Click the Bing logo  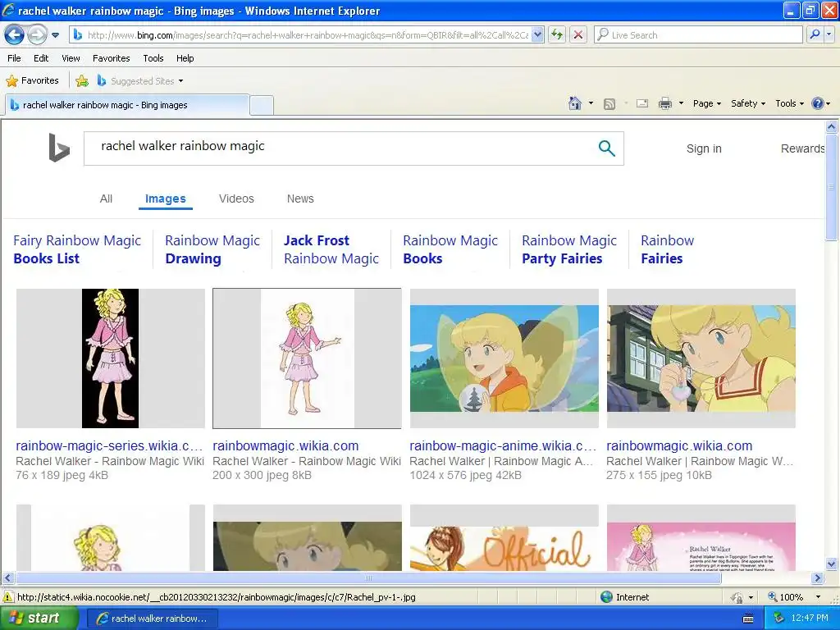(x=59, y=148)
